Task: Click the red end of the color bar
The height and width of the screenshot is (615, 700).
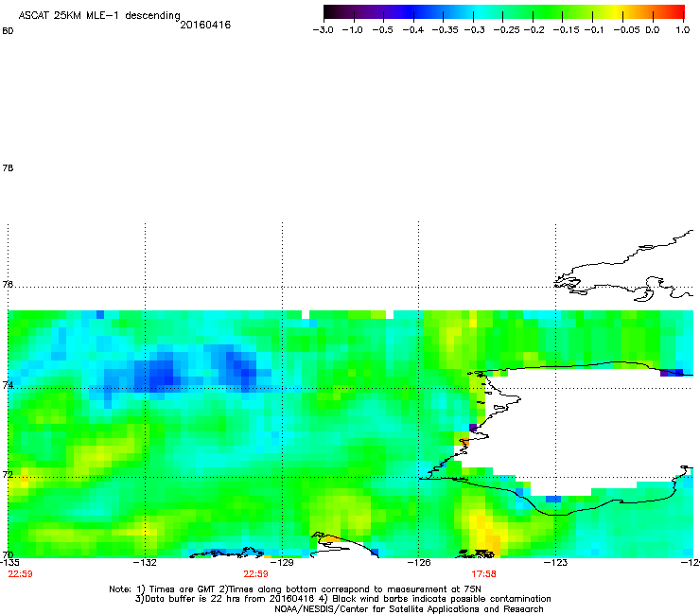Action: tap(678, 12)
